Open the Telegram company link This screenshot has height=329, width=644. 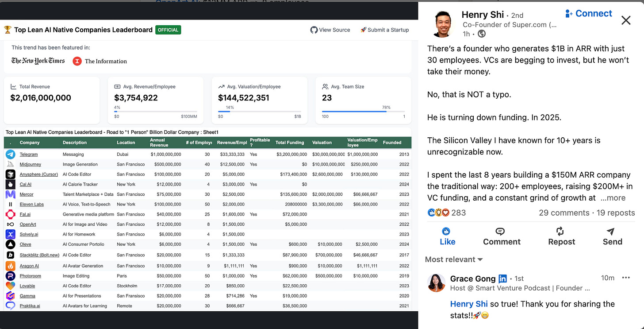pyautogui.click(x=29, y=154)
